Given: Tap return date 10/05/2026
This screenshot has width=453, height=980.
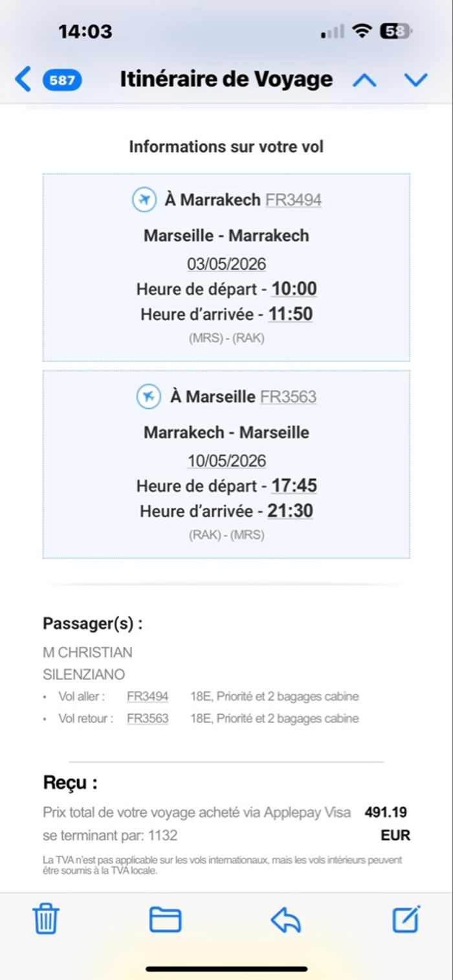Looking at the screenshot, I should pos(226,461).
